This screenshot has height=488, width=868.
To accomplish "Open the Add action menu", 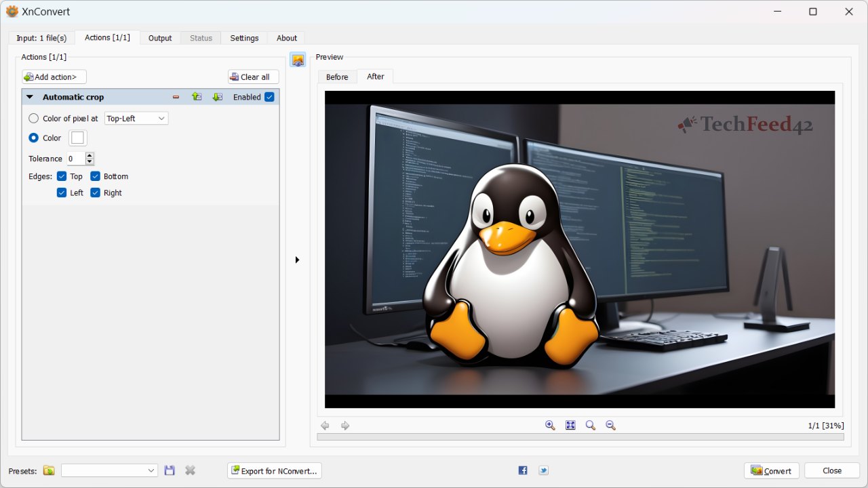I will point(54,77).
